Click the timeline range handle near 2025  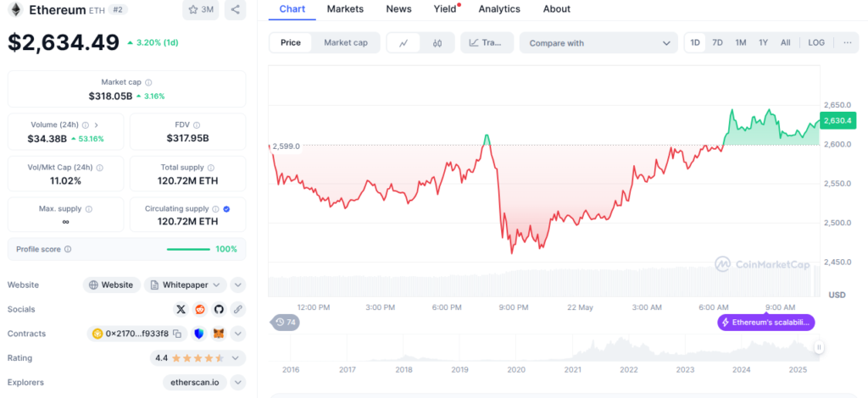(x=818, y=347)
